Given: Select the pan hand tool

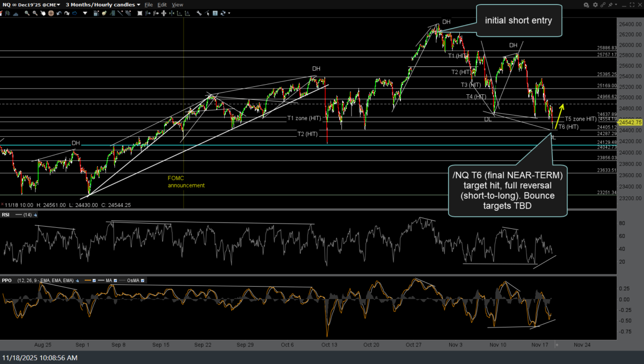Looking at the screenshot, I should tap(43, 13).
